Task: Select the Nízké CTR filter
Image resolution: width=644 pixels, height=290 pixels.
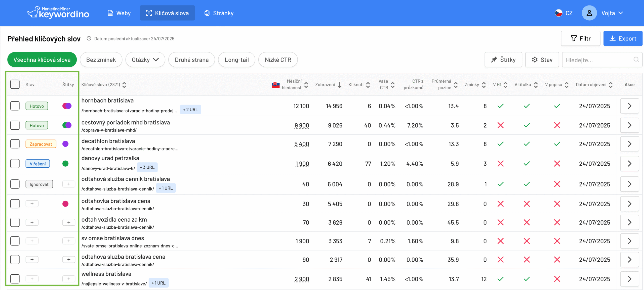Action: 278,60
